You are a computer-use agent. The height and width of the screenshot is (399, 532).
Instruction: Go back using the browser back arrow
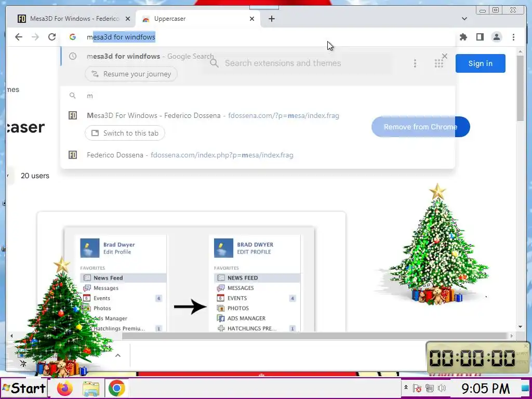[19, 37]
